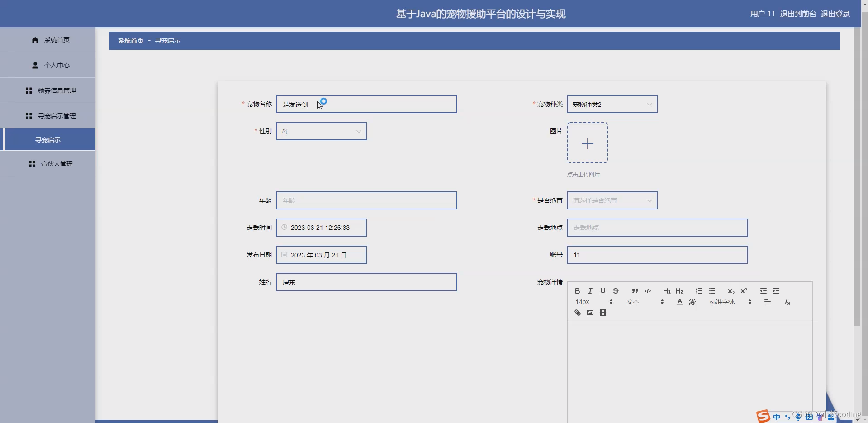This screenshot has height=423, width=868.
Task: Open text background color picker
Action: (692, 302)
